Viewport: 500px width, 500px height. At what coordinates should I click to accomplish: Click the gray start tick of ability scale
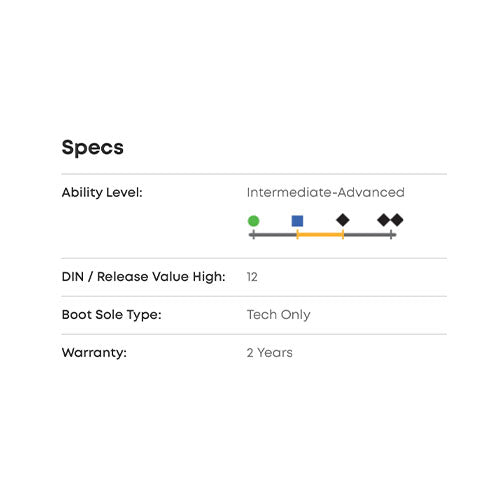[254, 235]
